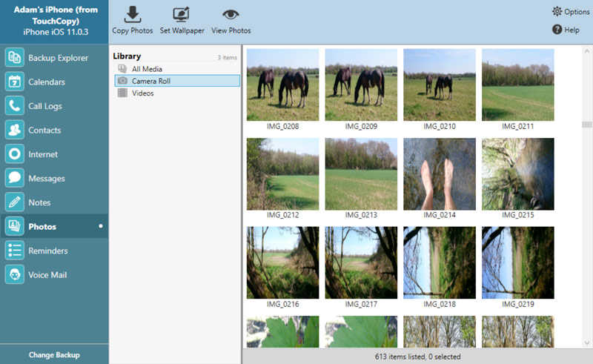Click the Contacts sidebar icon
The width and height of the screenshot is (593, 364).
pos(15,130)
